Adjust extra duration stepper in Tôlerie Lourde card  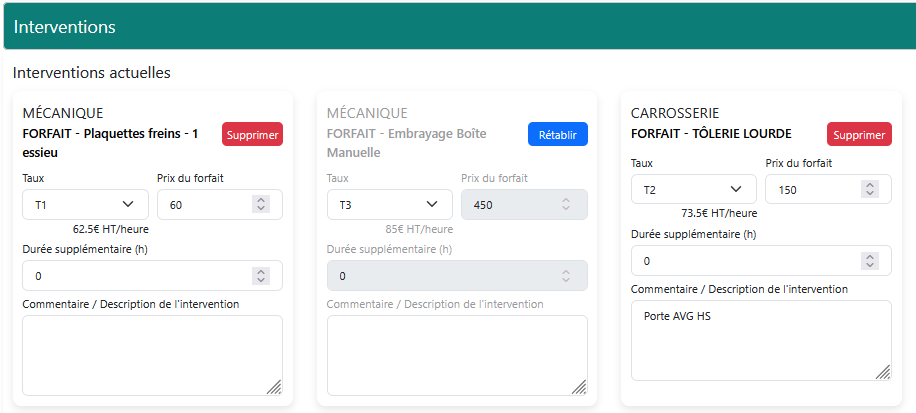click(871, 261)
